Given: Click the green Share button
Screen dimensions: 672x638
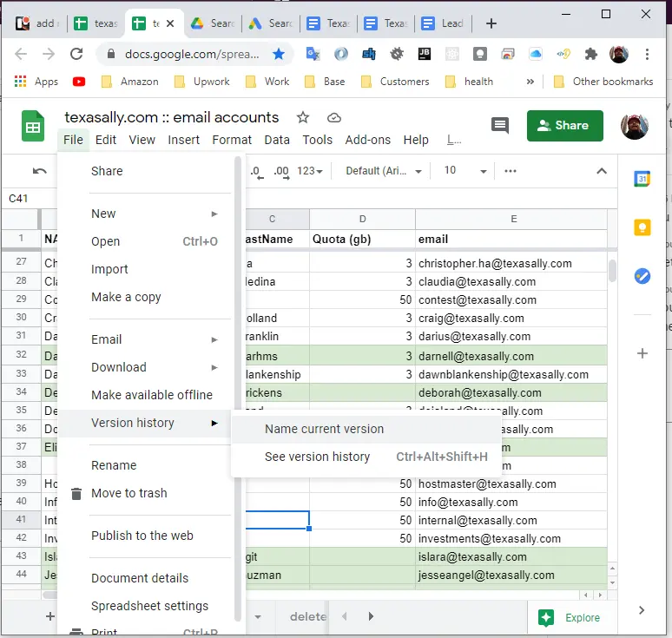Looking at the screenshot, I should tap(564, 126).
